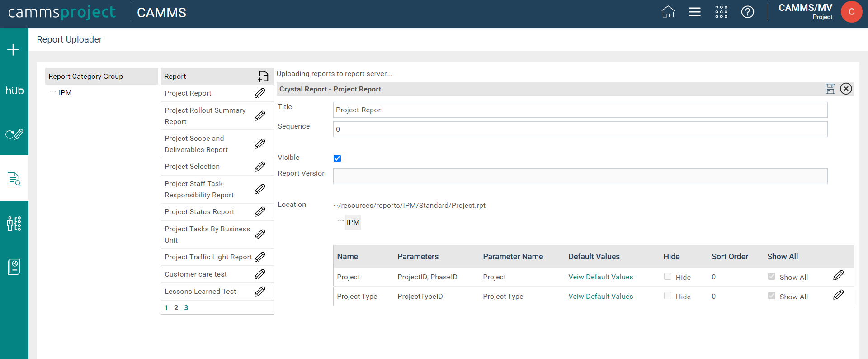Click the cammsproject logo
Screen dimensions: 868x359
(x=62, y=12)
